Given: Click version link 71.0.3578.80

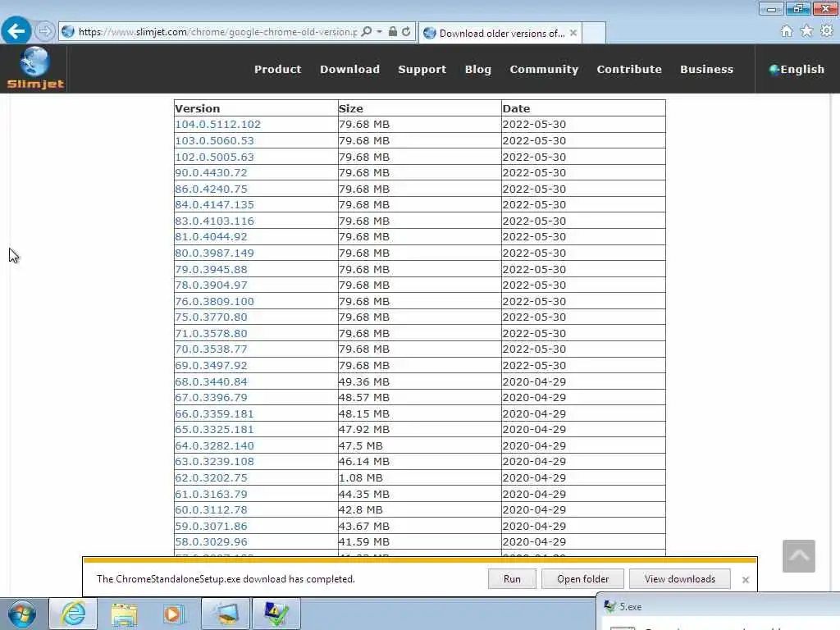Looking at the screenshot, I should pyautogui.click(x=211, y=333).
